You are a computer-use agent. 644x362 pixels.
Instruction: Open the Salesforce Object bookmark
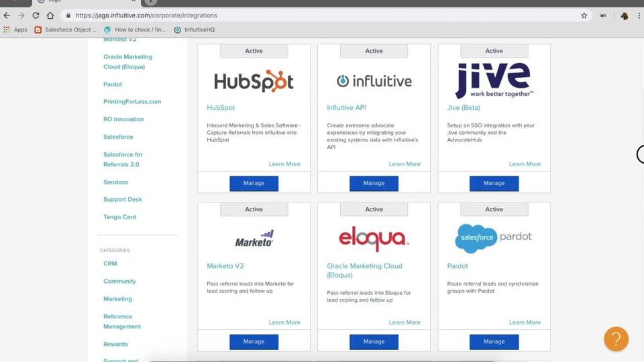tap(66, 29)
